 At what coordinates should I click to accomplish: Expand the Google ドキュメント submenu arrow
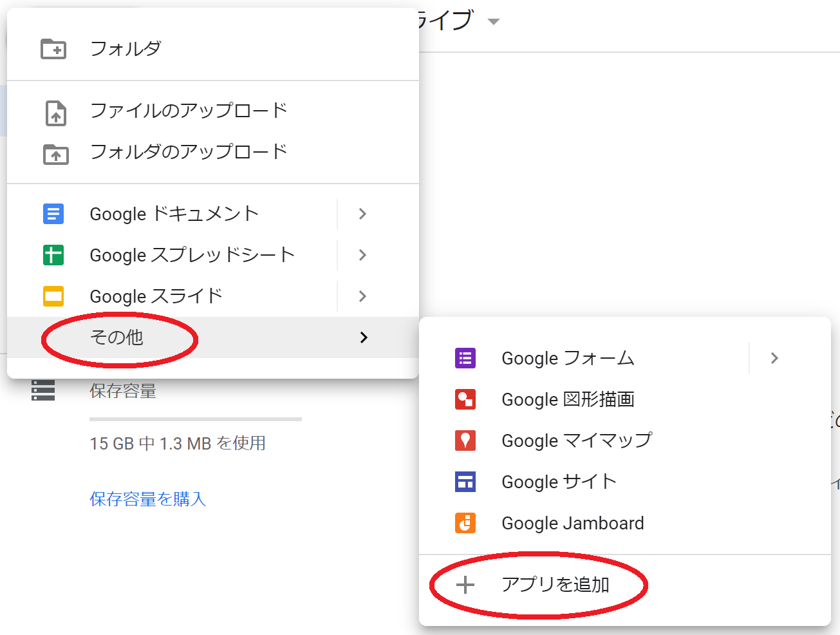pyautogui.click(x=362, y=214)
